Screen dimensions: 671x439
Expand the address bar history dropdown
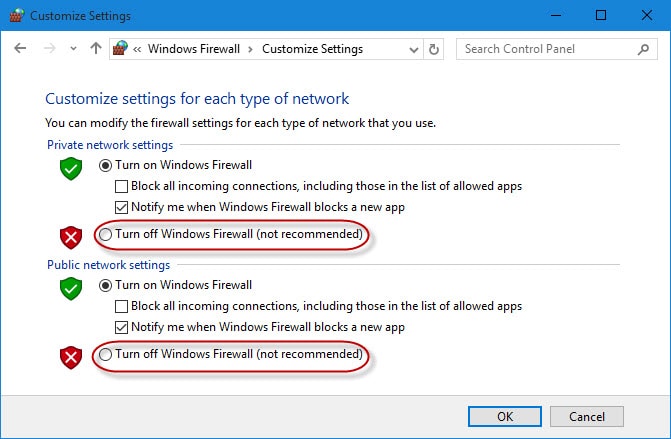click(x=414, y=48)
